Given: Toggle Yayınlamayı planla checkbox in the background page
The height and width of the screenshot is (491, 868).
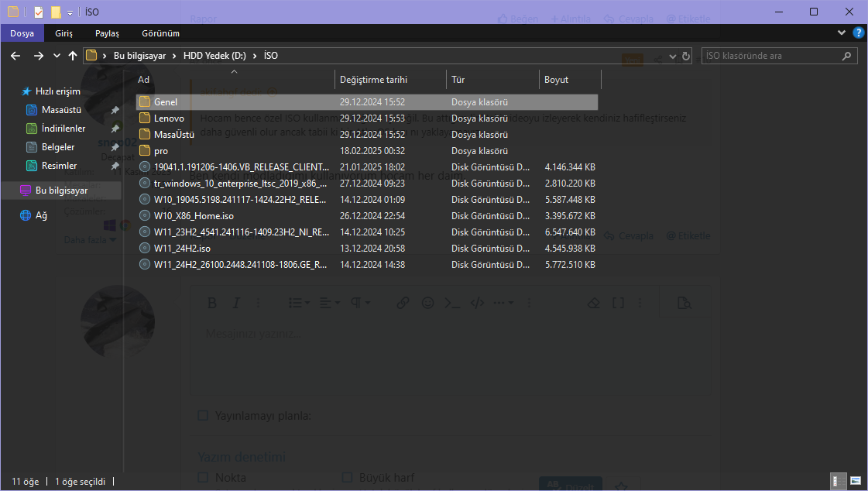Looking at the screenshot, I should point(203,415).
